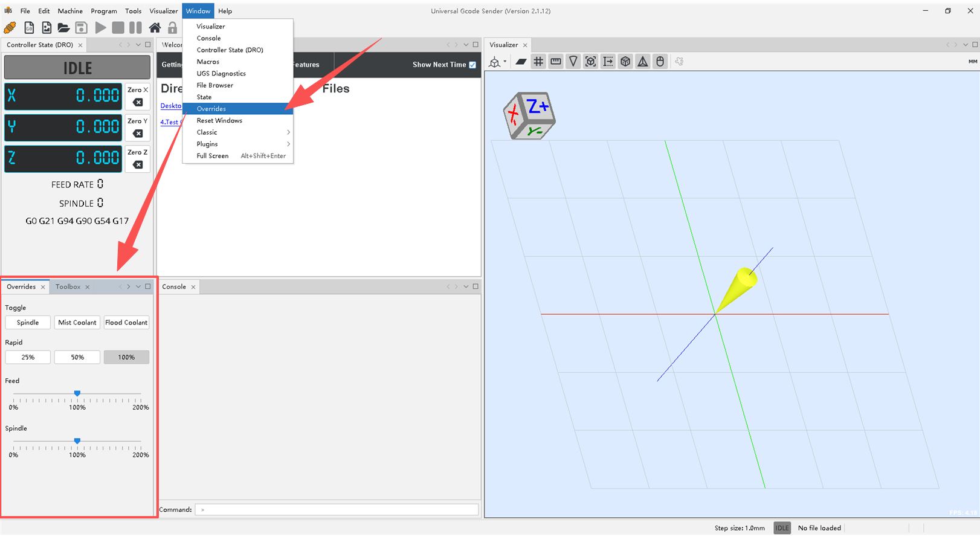
Task: Click the orange Connect plug icon
Action: [10, 28]
